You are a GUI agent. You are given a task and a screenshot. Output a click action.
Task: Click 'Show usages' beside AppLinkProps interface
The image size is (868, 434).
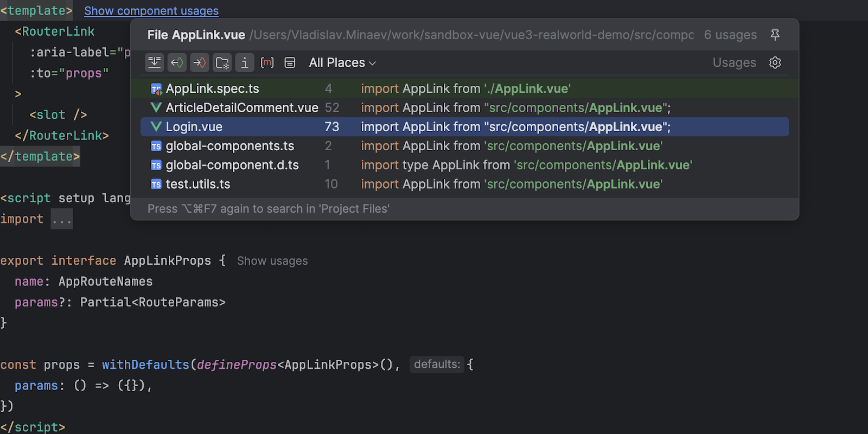tap(272, 261)
